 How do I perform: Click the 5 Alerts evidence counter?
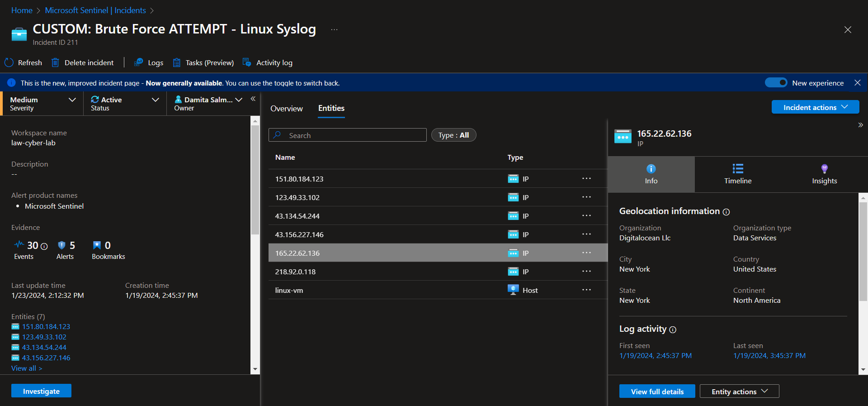[66, 250]
